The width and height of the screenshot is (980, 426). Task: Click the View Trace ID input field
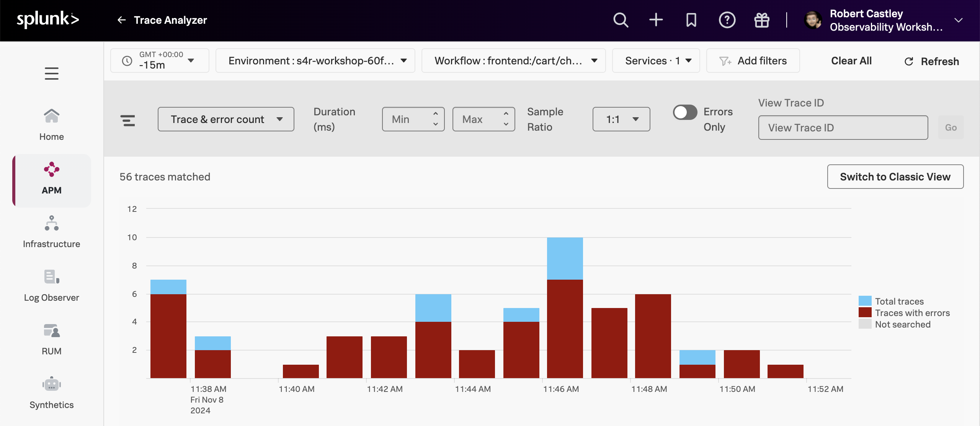(842, 128)
